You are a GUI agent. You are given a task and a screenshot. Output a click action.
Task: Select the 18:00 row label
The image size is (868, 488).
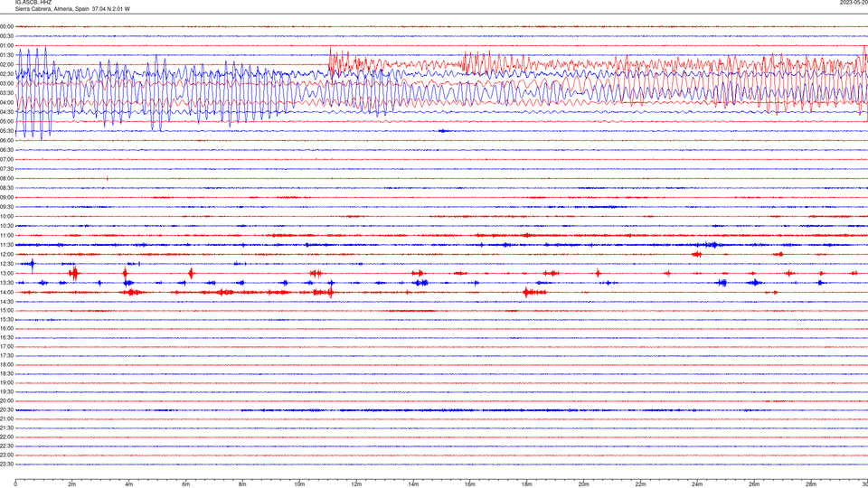pos(6,364)
